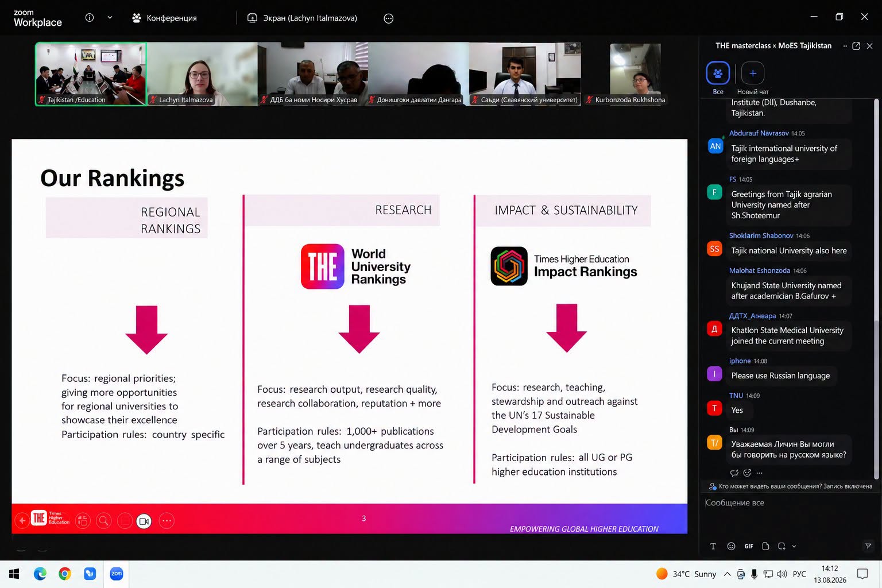Close the chat panel
This screenshot has height=588, width=882.
click(x=869, y=46)
